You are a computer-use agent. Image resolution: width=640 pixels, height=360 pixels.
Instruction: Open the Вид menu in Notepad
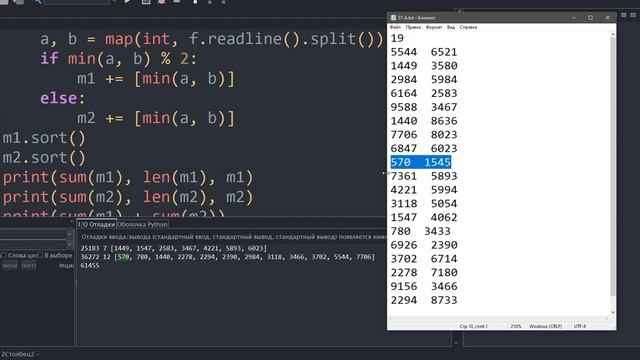[x=451, y=27]
